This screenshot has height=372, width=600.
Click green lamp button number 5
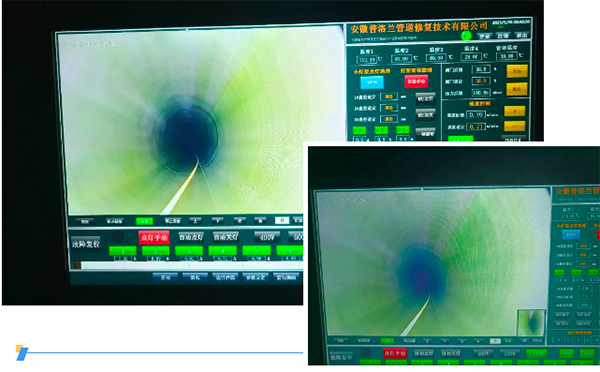(256, 250)
